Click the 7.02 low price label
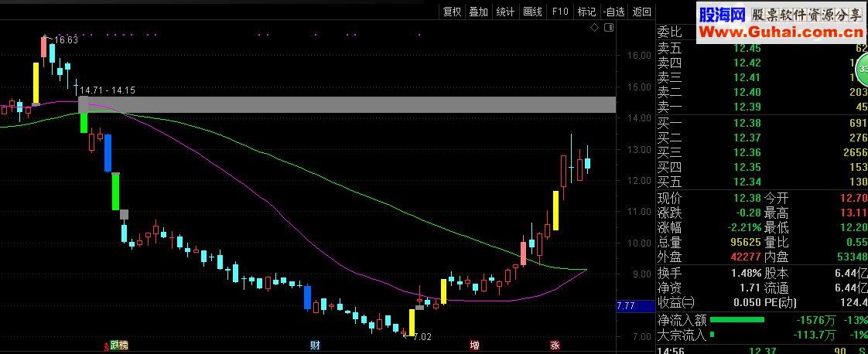Image resolution: width=868 pixels, height=354 pixels. point(422,336)
